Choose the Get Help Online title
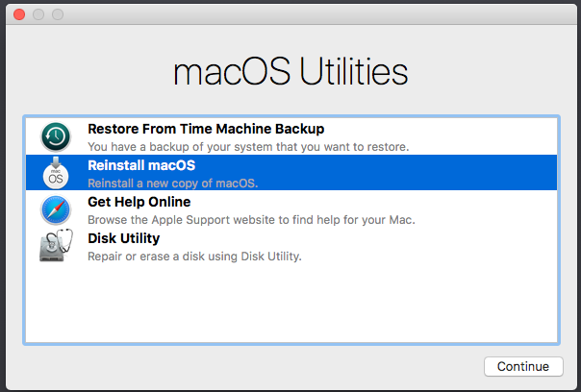The image size is (581, 392). (139, 202)
